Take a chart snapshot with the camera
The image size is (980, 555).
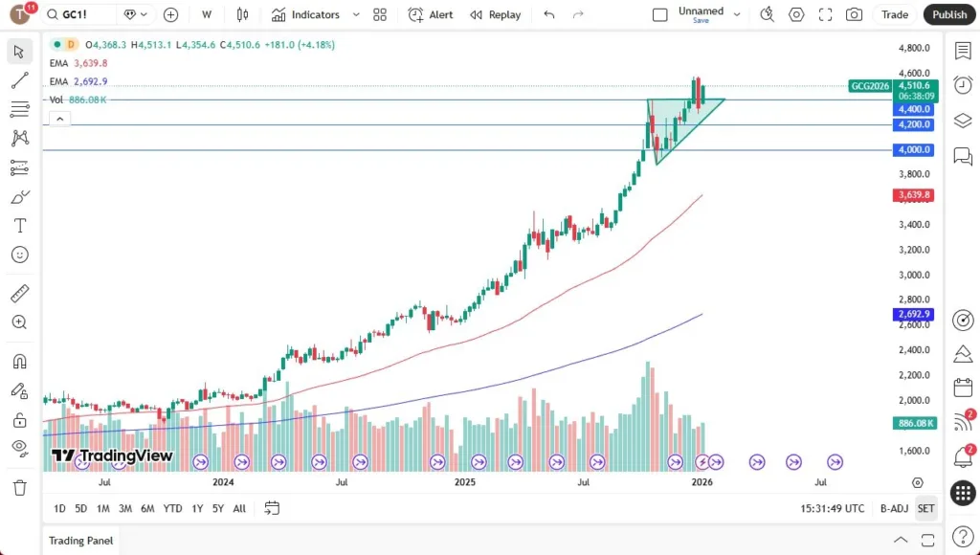pos(854,14)
